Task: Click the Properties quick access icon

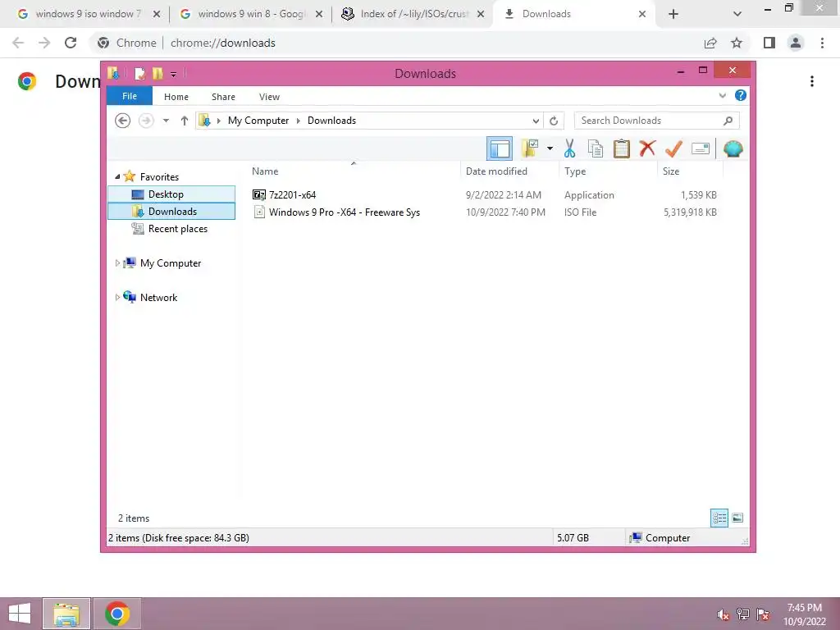Action: click(139, 73)
